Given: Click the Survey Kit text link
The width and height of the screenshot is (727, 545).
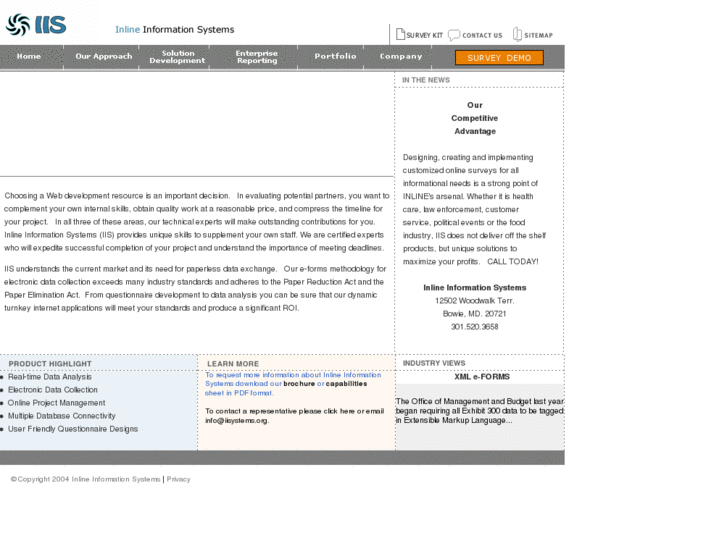Looking at the screenshot, I should (424, 35).
